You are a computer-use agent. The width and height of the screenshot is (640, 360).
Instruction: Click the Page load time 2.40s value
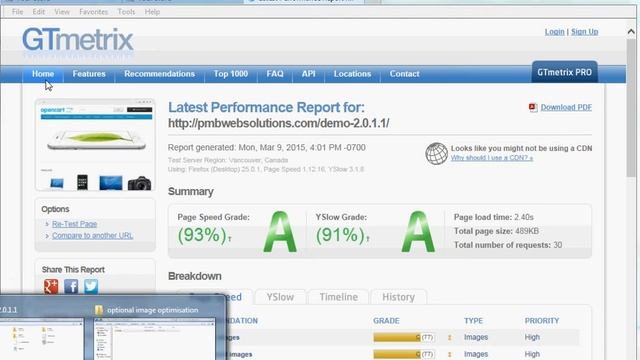click(x=524, y=217)
